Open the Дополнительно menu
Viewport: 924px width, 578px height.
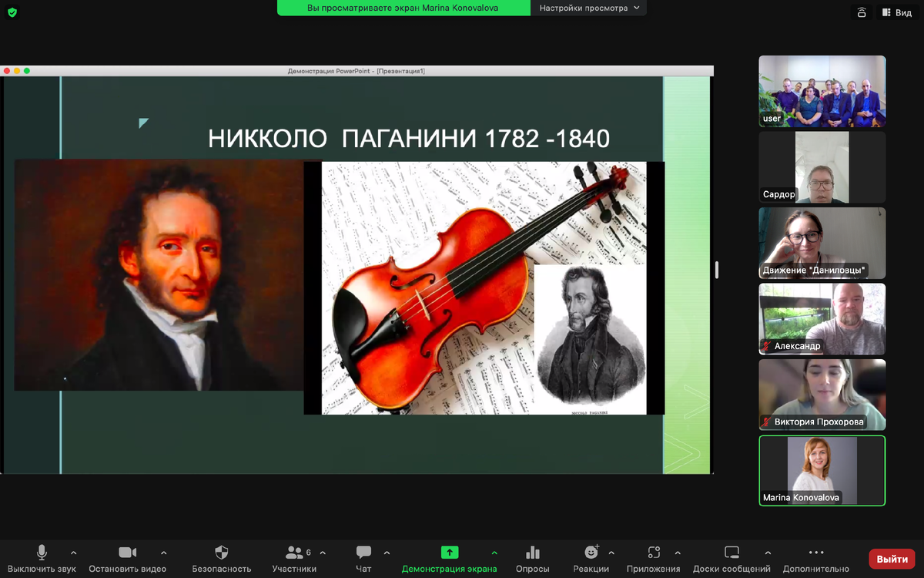click(x=815, y=553)
